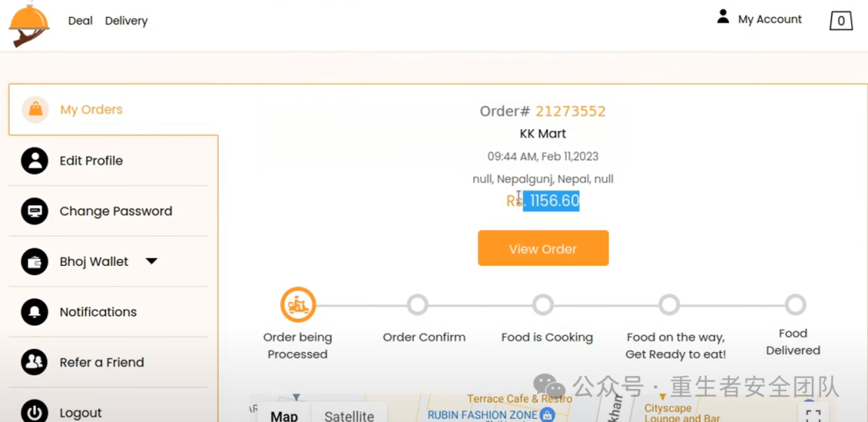The width and height of the screenshot is (868, 422).
Task: Switch map to Satellite view
Action: tap(349, 416)
